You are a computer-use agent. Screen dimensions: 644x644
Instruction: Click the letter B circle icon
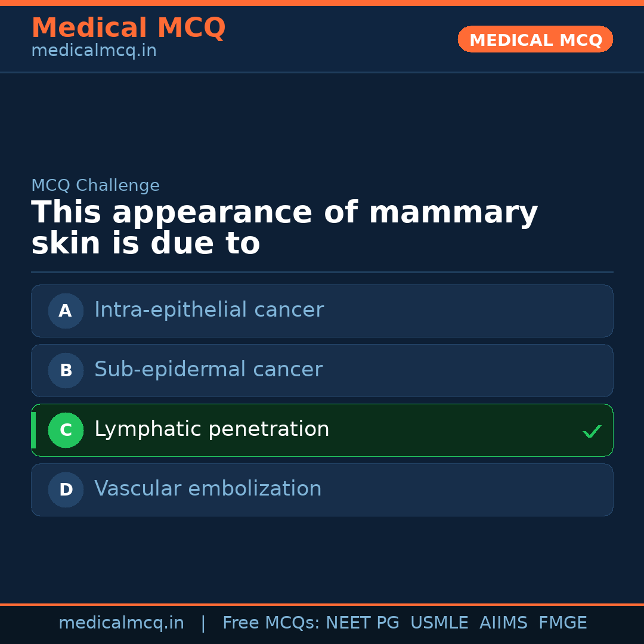[x=66, y=370]
